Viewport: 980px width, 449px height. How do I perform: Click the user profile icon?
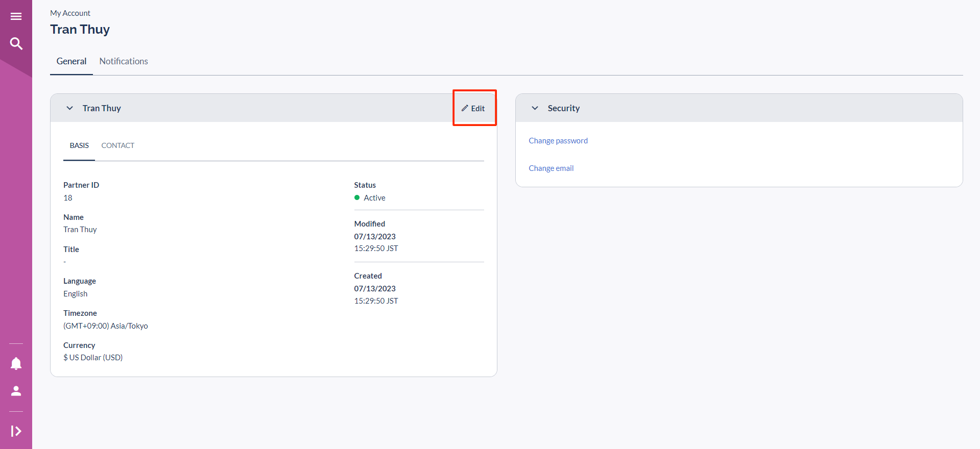pos(16,391)
